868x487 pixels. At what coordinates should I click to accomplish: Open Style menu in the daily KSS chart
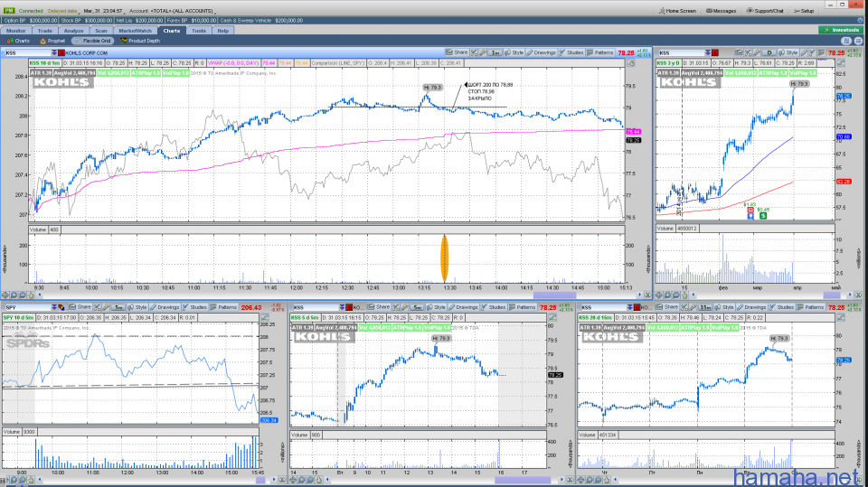click(788, 52)
